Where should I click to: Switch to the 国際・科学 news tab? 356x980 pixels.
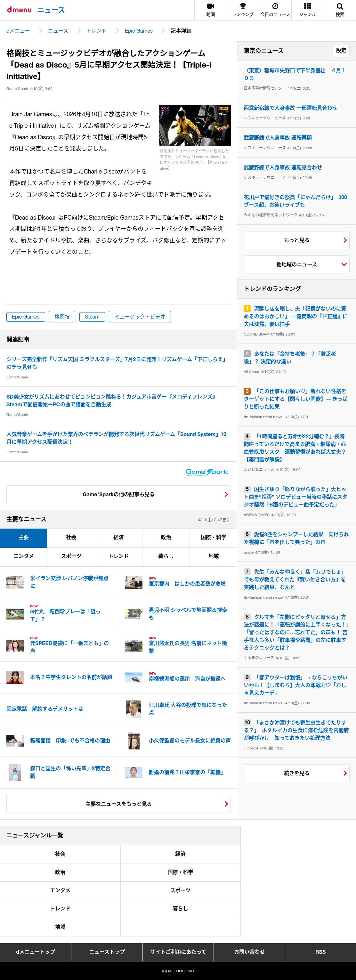(x=213, y=538)
